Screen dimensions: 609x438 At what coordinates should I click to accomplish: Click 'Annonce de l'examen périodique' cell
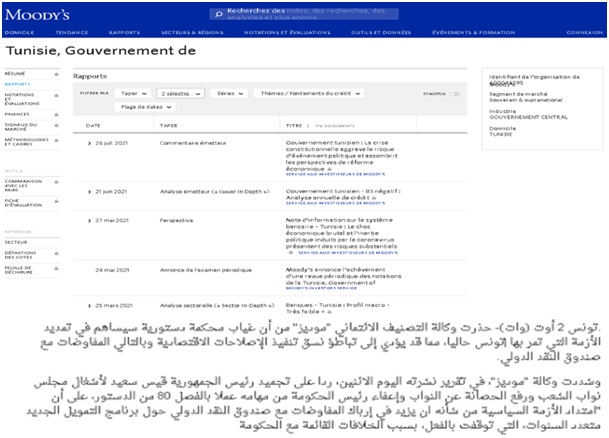[x=206, y=270]
